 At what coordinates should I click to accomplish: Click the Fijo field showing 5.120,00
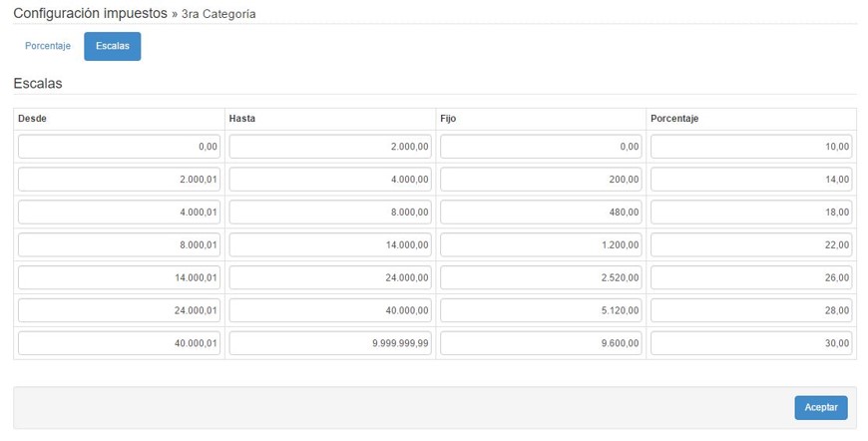(541, 310)
